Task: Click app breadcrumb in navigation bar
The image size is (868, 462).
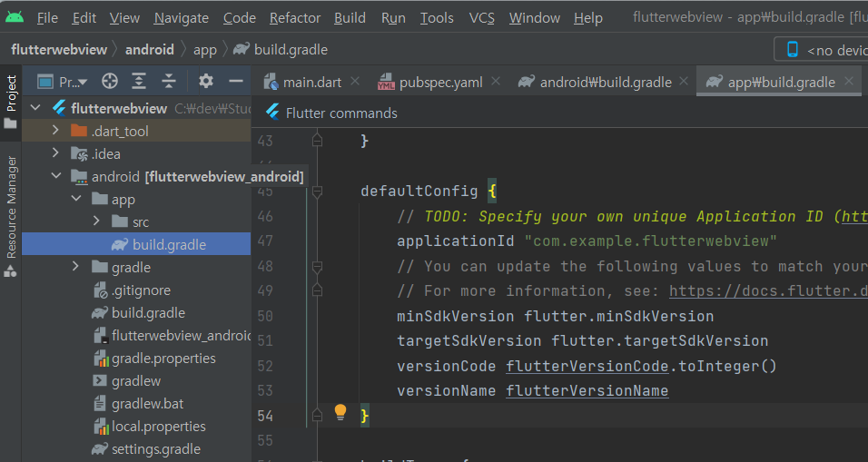Action: point(205,50)
